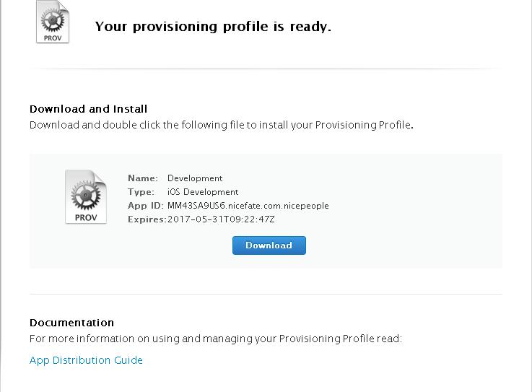Screen dimensions: 532x392
Task: Click the double-click install instruction text
Action: (221, 125)
